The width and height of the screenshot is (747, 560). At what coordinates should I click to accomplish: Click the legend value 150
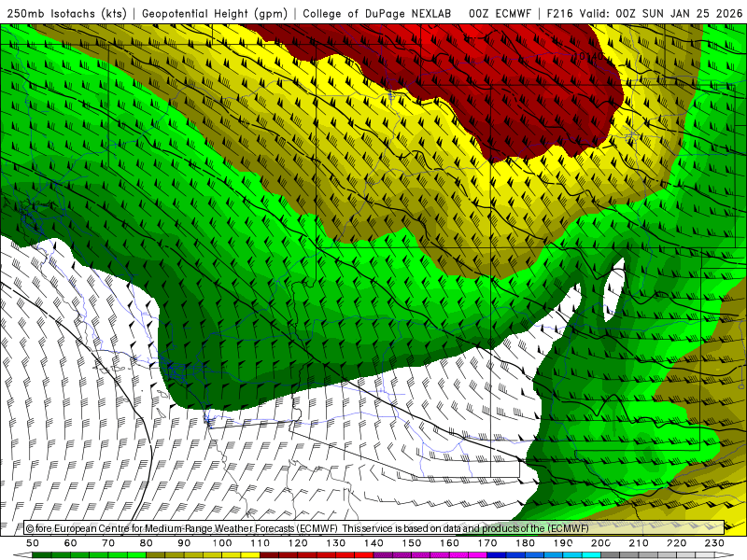click(x=412, y=543)
